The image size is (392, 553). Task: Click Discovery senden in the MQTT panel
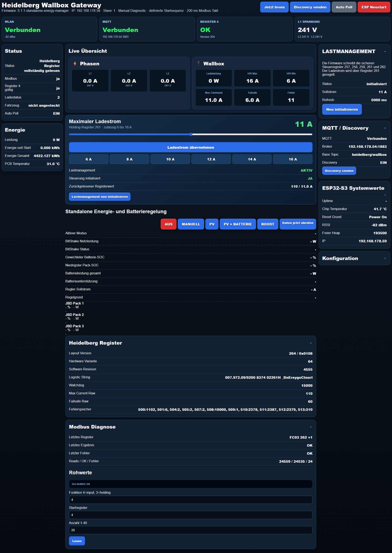point(339,171)
